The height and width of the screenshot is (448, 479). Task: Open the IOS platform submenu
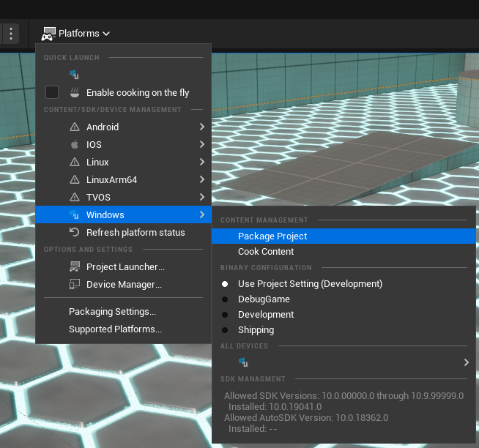tap(123, 144)
